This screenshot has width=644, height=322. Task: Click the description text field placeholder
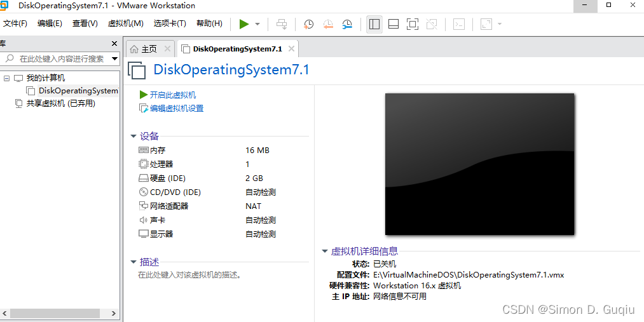189,275
